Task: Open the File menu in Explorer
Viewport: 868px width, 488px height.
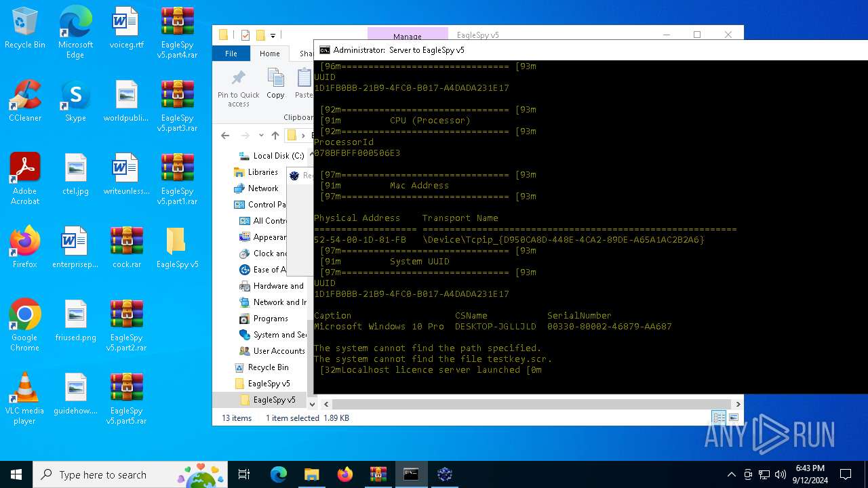Action: pos(231,54)
